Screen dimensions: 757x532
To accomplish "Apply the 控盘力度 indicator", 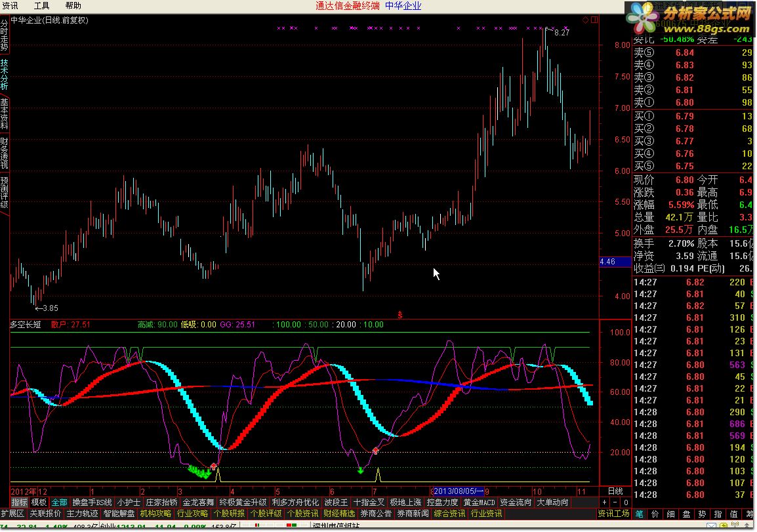I will [442, 502].
